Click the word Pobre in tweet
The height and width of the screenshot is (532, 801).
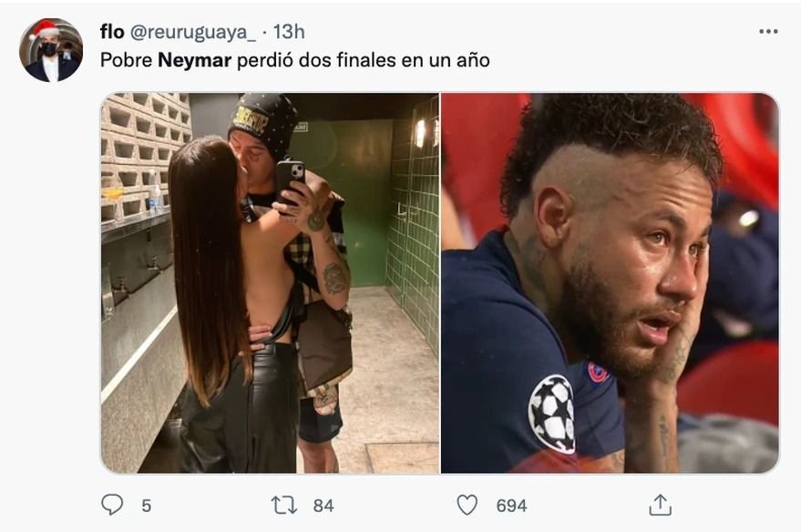tap(126, 60)
